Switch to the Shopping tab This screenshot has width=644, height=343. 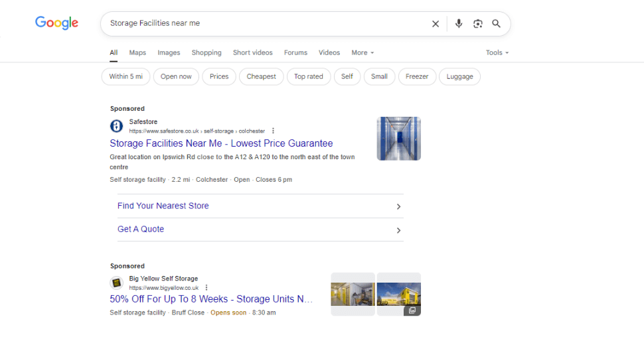(206, 52)
